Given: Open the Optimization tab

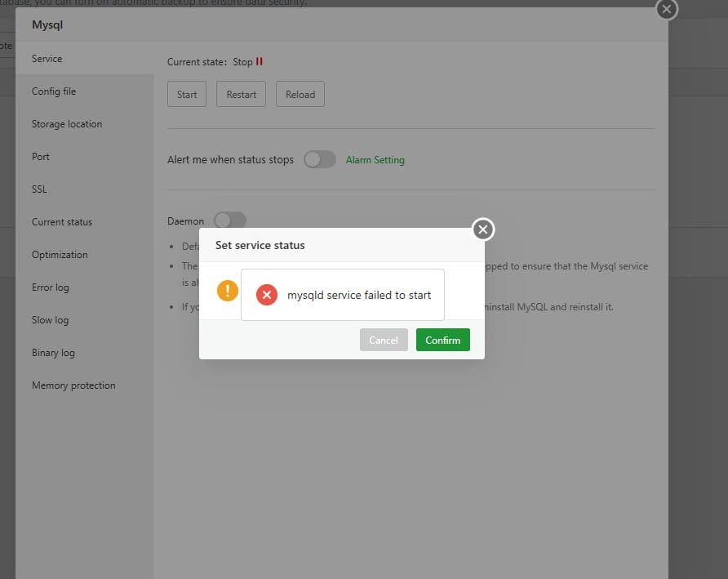Looking at the screenshot, I should coord(85,255).
